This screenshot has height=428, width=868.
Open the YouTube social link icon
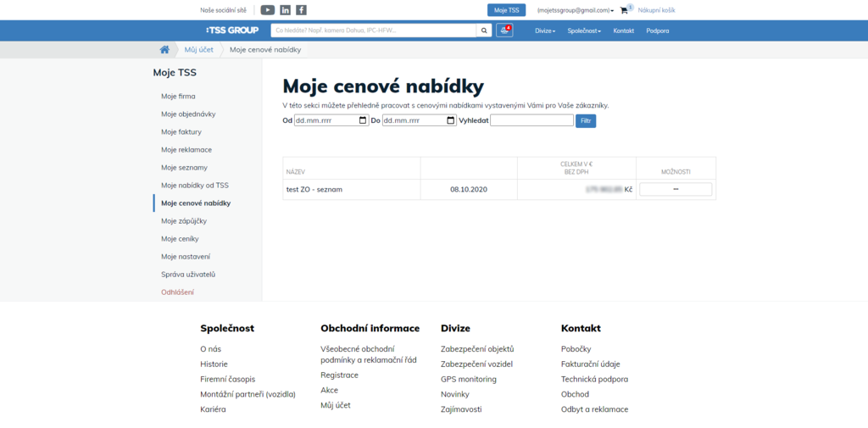[x=267, y=10]
